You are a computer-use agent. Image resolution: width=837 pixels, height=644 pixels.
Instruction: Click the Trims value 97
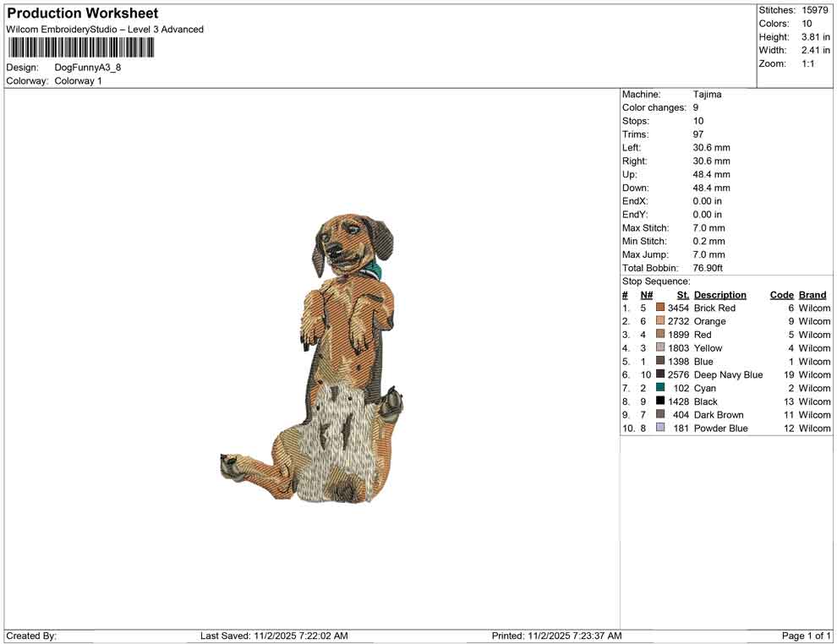(698, 134)
